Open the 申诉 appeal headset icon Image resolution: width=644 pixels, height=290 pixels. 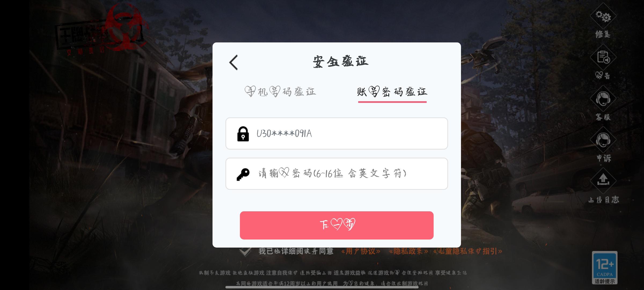tap(603, 140)
